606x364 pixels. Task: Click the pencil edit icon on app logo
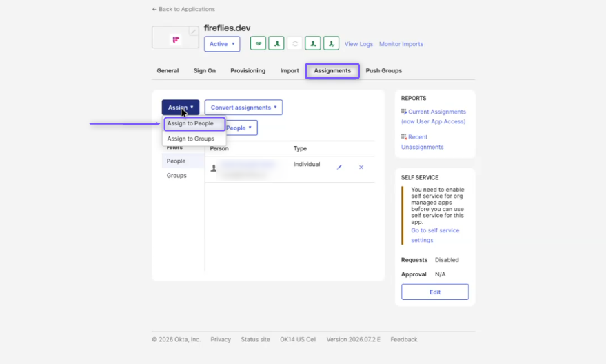(x=193, y=31)
